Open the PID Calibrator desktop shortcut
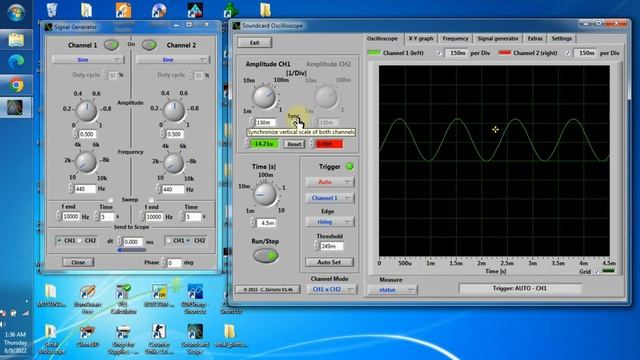This screenshot has height=360, width=640. [x=123, y=299]
